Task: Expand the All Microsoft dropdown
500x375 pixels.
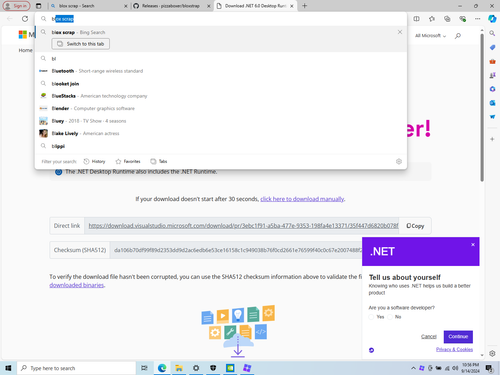Action: [x=430, y=35]
